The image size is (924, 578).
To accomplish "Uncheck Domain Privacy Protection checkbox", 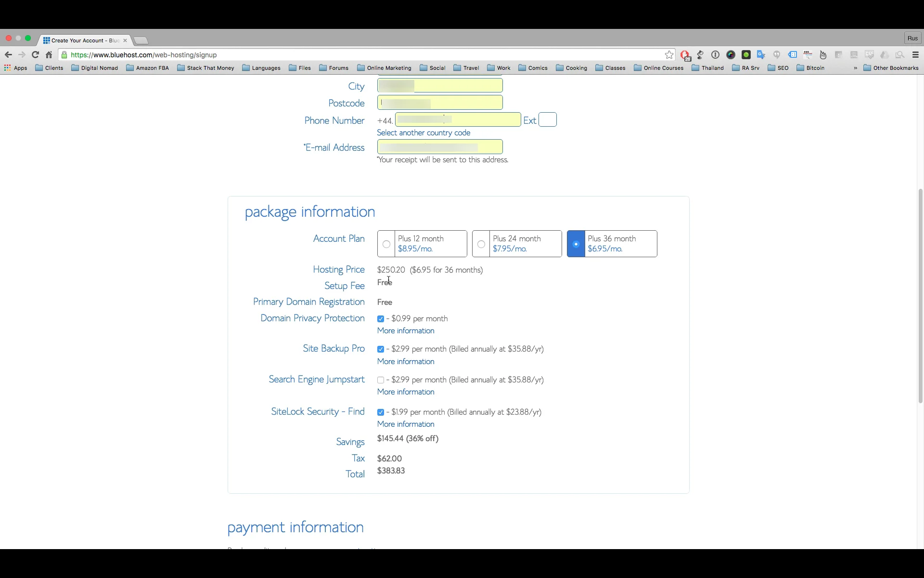I will point(381,319).
